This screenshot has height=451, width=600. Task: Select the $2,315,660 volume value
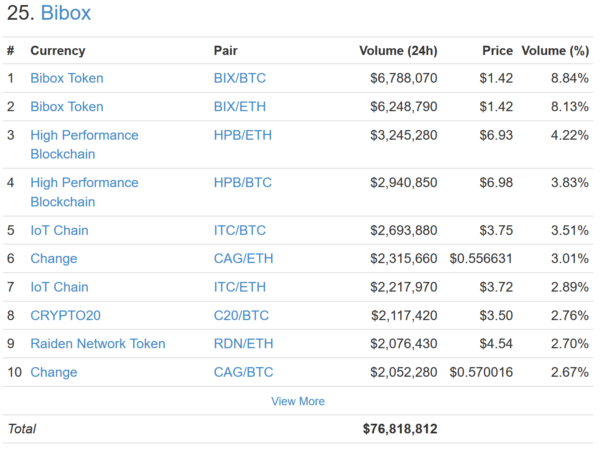[403, 259]
